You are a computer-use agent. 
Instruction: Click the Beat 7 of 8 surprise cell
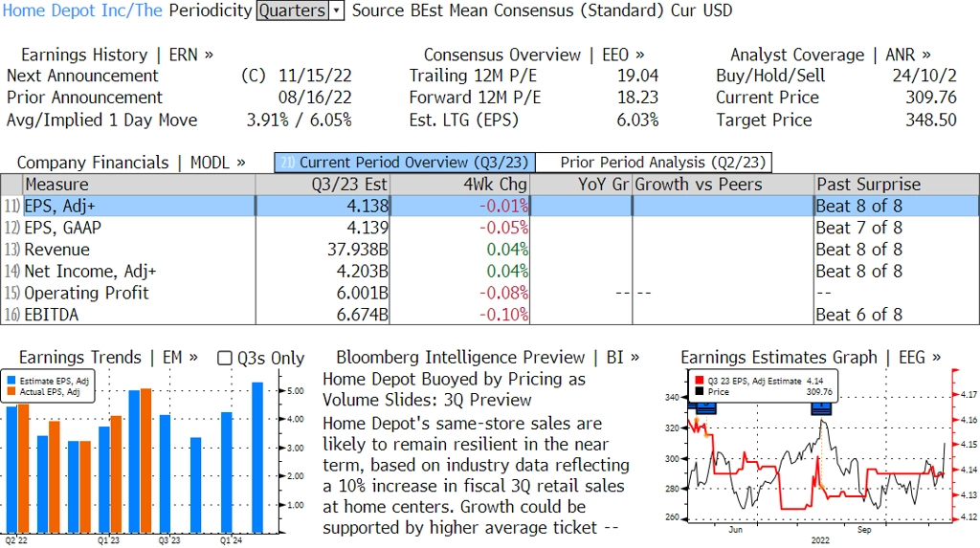click(x=859, y=228)
